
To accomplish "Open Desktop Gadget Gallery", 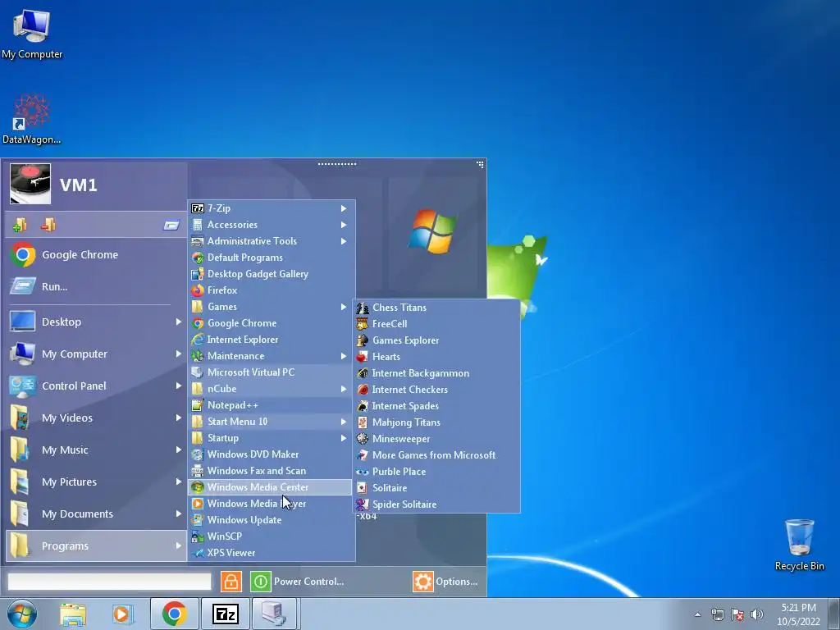I will point(271,274).
